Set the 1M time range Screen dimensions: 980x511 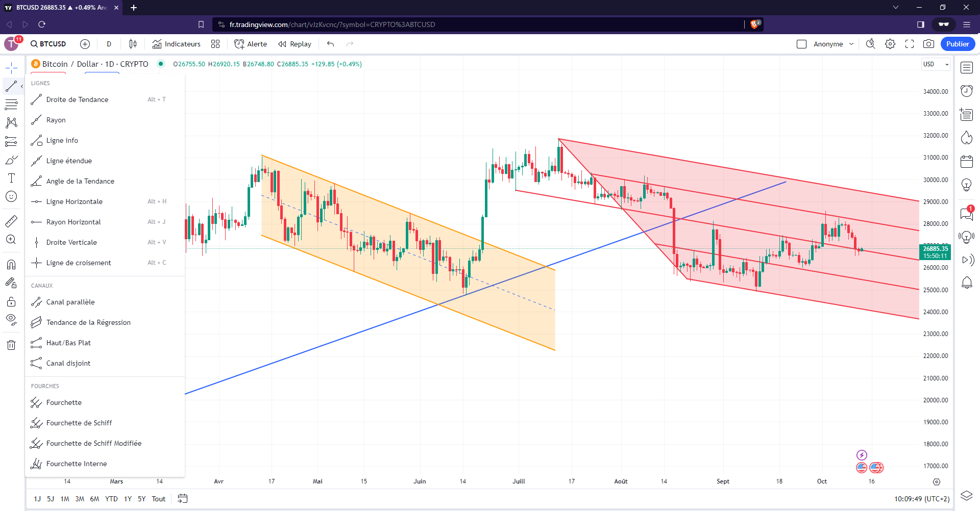(65, 499)
